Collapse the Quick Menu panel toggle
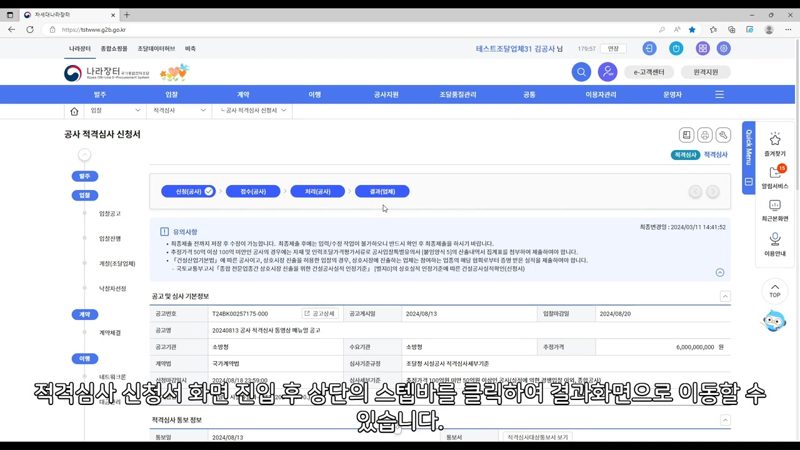The height and width of the screenshot is (450, 800). click(x=748, y=182)
